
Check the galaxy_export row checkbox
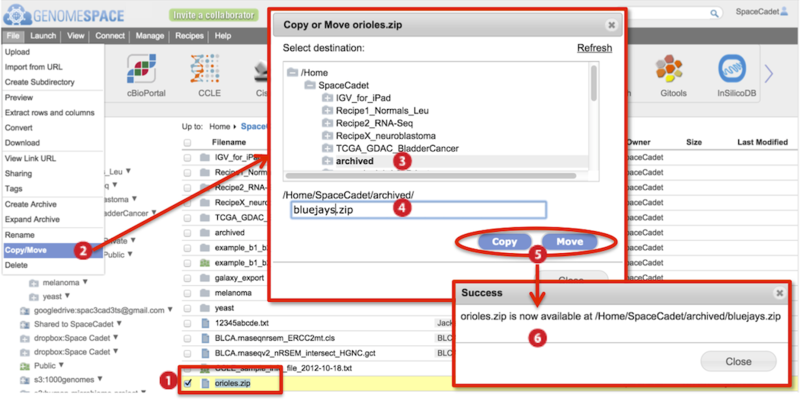click(x=187, y=278)
